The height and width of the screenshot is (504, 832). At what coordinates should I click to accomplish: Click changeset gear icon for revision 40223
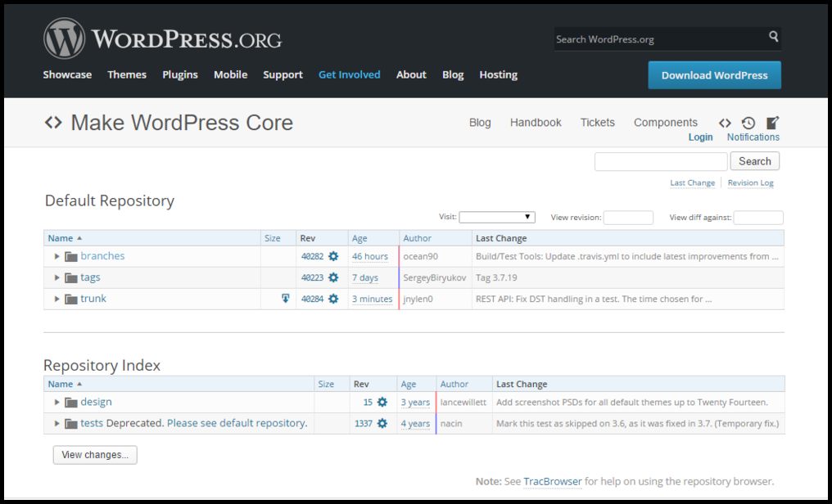tap(333, 277)
